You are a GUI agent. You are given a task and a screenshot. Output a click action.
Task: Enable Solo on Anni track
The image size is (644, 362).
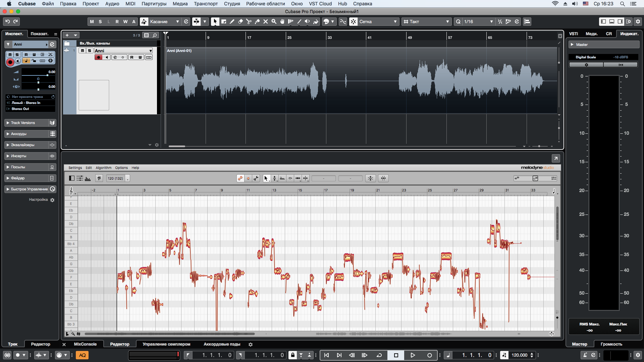point(90,51)
